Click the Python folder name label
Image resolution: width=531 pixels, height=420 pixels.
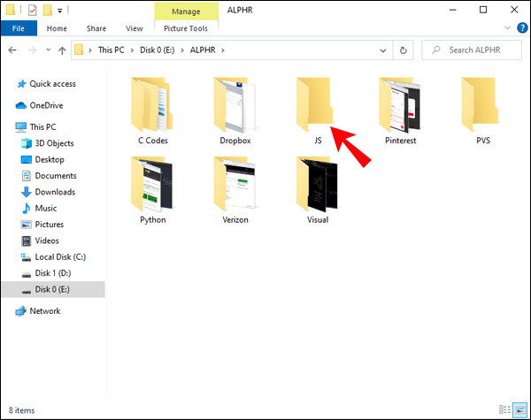[153, 219]
